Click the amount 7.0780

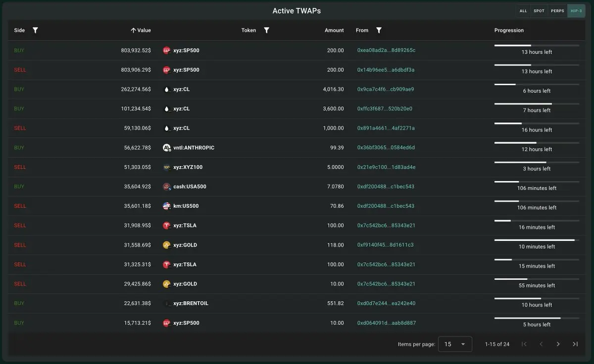point(336,186)
